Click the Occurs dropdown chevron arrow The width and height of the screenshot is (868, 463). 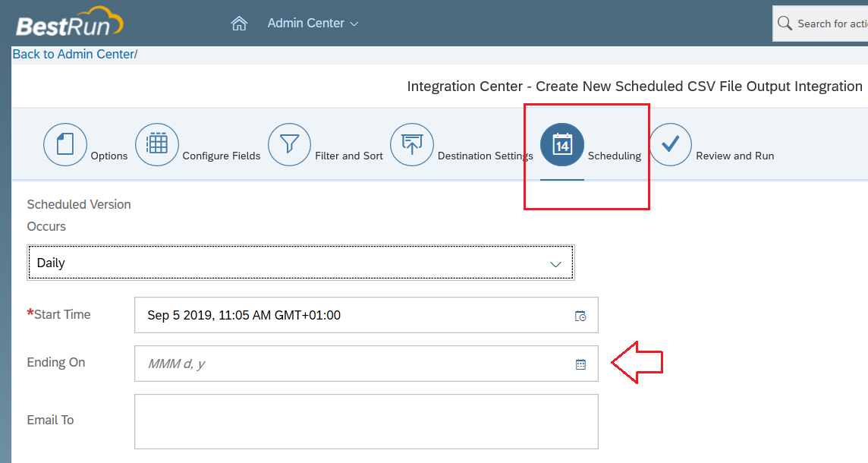[x=556, y=264]
